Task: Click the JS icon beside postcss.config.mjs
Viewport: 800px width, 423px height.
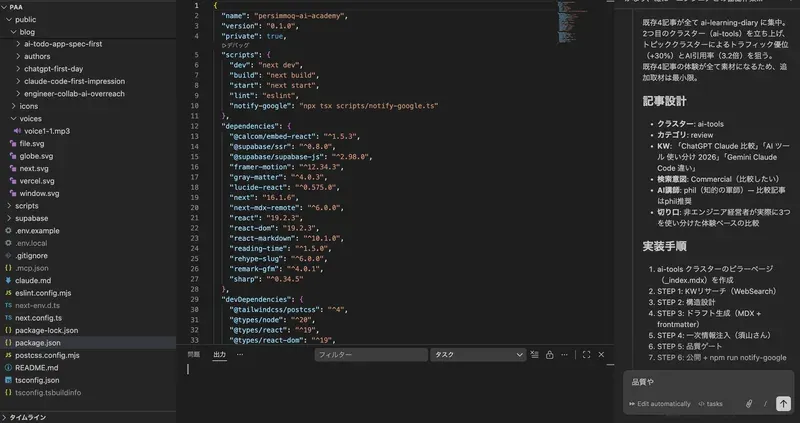Action: coord(8,355)
